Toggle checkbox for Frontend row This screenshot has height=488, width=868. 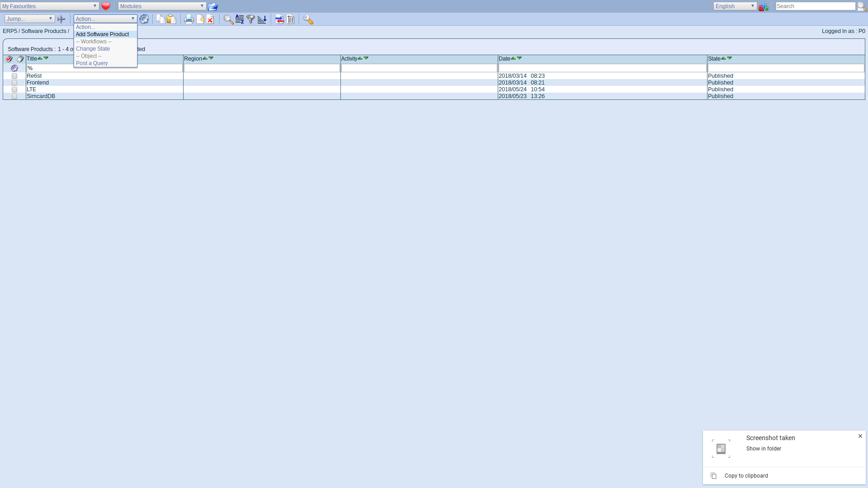pyautogui.click(x=14, y=82)
